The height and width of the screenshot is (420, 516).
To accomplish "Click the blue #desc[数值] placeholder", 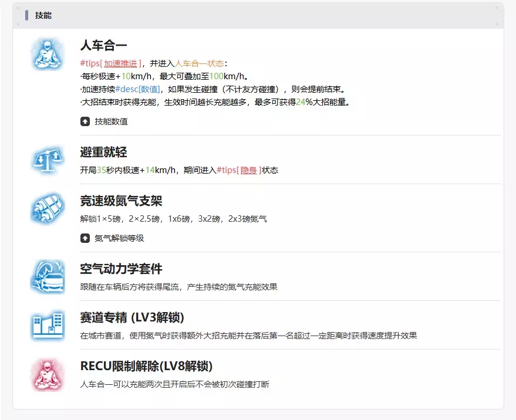I will click(137, 89).
